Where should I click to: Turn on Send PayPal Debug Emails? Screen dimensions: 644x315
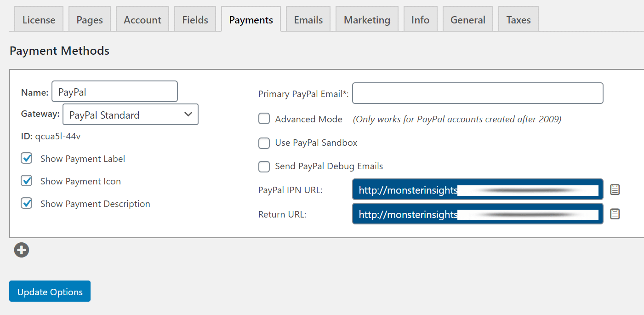(x=264, y=166)
